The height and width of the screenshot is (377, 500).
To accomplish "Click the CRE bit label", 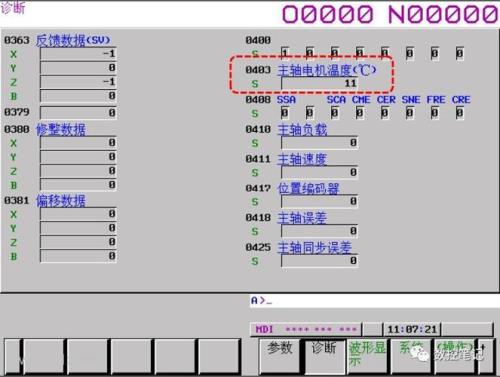I will (461, 100).
